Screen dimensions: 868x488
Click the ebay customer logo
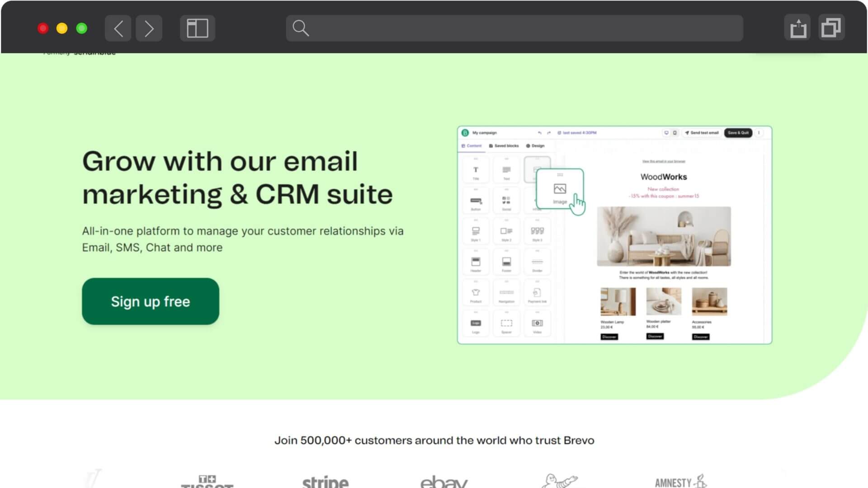(444, 482)
